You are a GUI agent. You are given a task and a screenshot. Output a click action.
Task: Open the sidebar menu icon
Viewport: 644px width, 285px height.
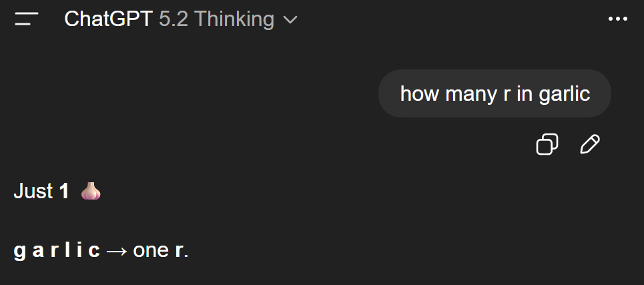click(26, 19)
